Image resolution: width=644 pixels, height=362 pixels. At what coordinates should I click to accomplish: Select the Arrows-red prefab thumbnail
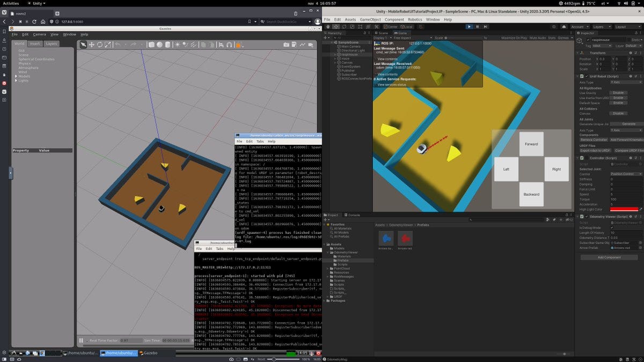(x=405, y=238)
